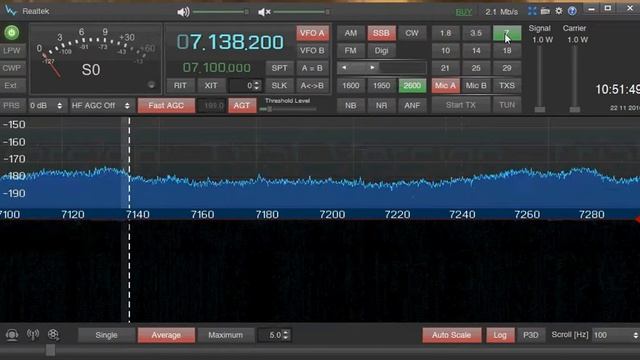Select the 14 MHz band button
640x360 pixels.
point(476,51)
